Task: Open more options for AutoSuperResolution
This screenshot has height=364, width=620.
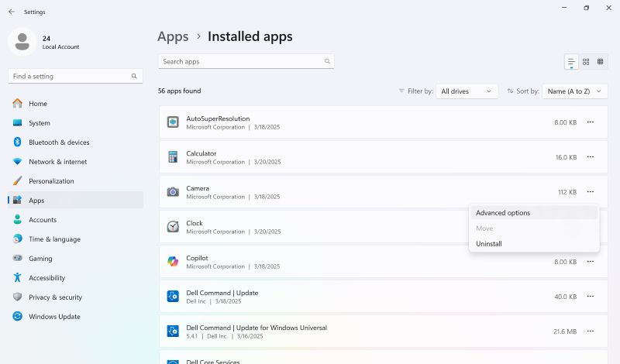Action: click(x=591, y=122)
